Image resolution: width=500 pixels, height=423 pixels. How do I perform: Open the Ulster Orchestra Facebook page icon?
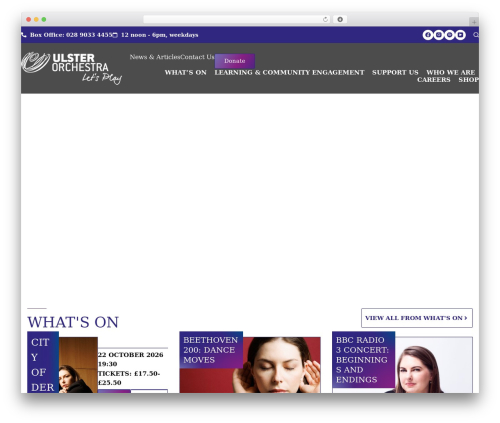pyautogui.click(x=428, y=35)
